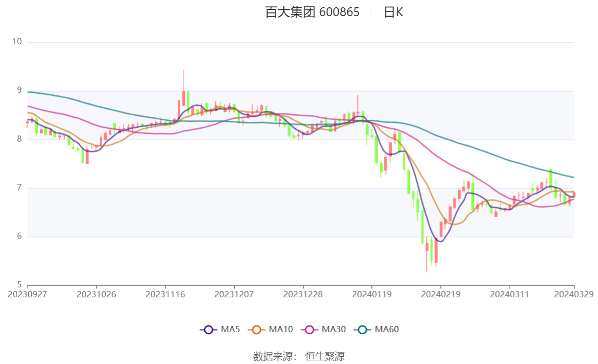Screen dimensions: 598x364
Task: Click the y-axis value 8
Action: pyautogui.click(x=19, y=139)
